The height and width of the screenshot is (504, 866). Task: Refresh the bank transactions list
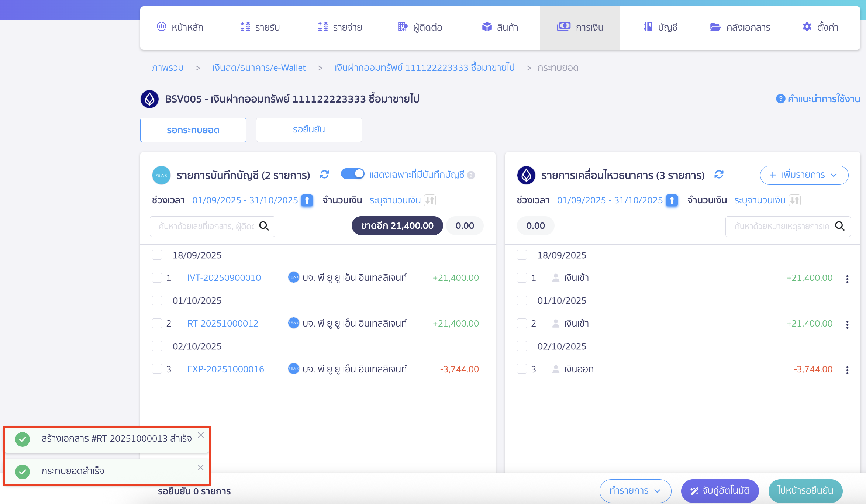coord(719,175)
